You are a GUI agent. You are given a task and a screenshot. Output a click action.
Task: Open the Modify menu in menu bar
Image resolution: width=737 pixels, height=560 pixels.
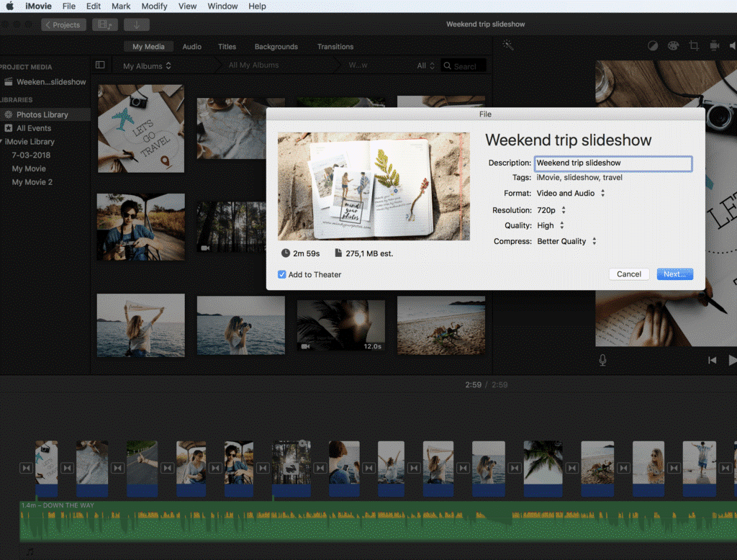[154, 6]
